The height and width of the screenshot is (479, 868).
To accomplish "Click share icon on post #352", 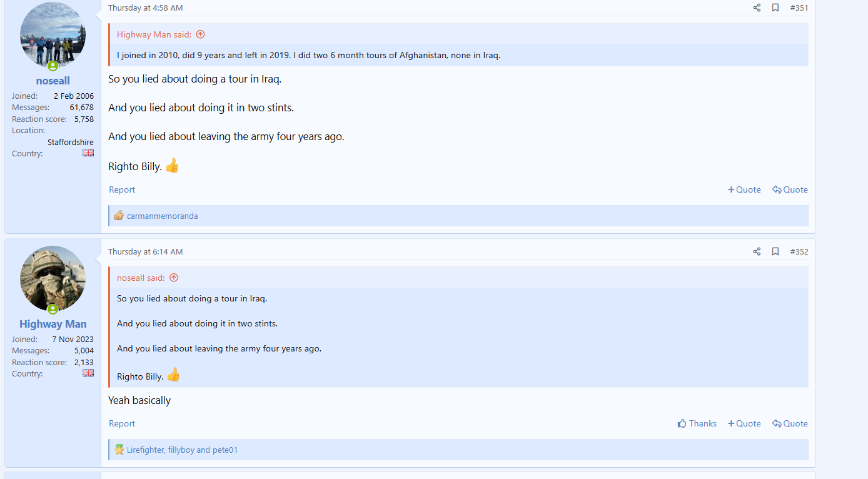I will pyautogui.click(x=757, y=251).
